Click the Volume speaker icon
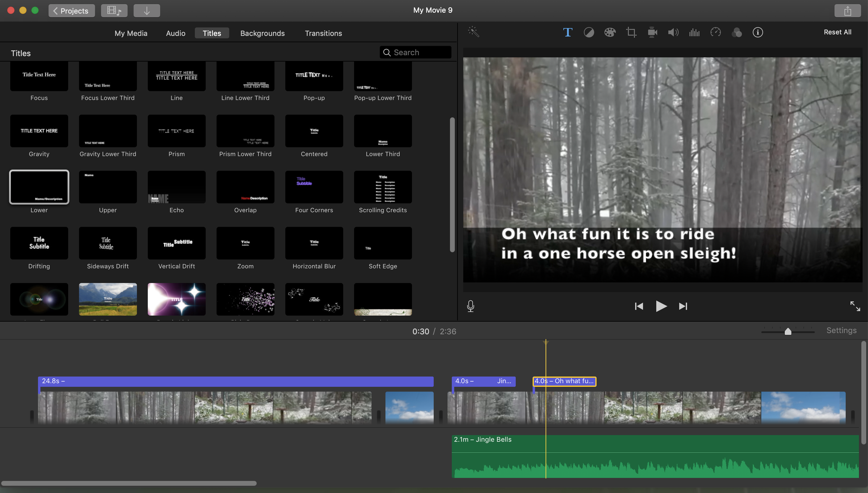868x493 pixels. coord(673,33)
